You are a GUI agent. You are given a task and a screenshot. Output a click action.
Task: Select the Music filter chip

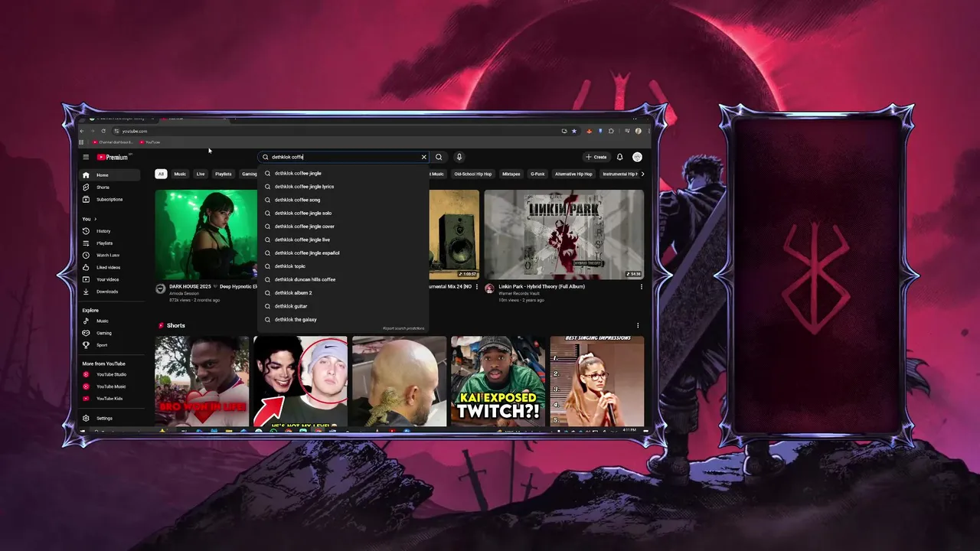click(x=180, y=174)
